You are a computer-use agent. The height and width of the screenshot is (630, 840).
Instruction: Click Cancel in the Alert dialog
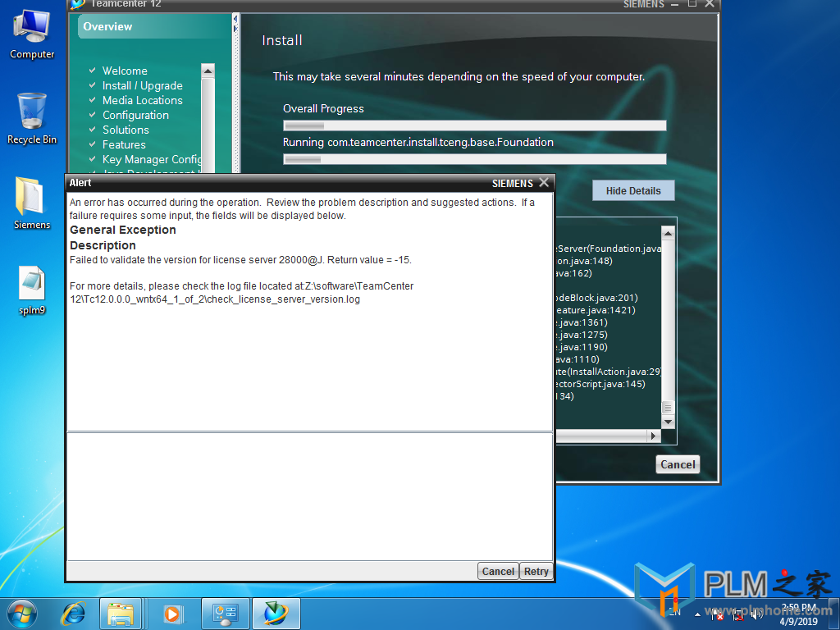pyautogui.click(x=498, y=571)
